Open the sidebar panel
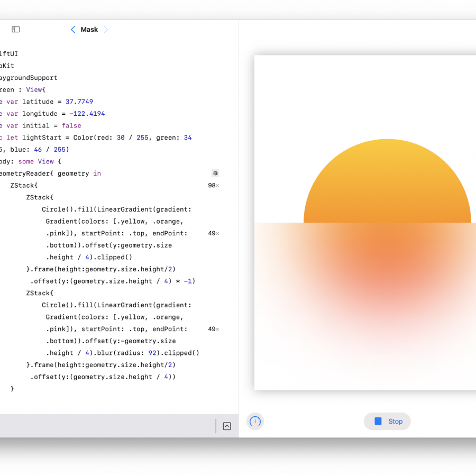Viewport: 476px width, 476px height. click(15, 29)
